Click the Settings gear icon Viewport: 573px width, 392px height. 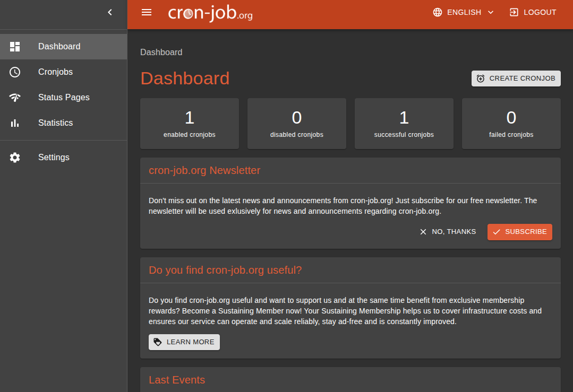(x=15, y=158)
